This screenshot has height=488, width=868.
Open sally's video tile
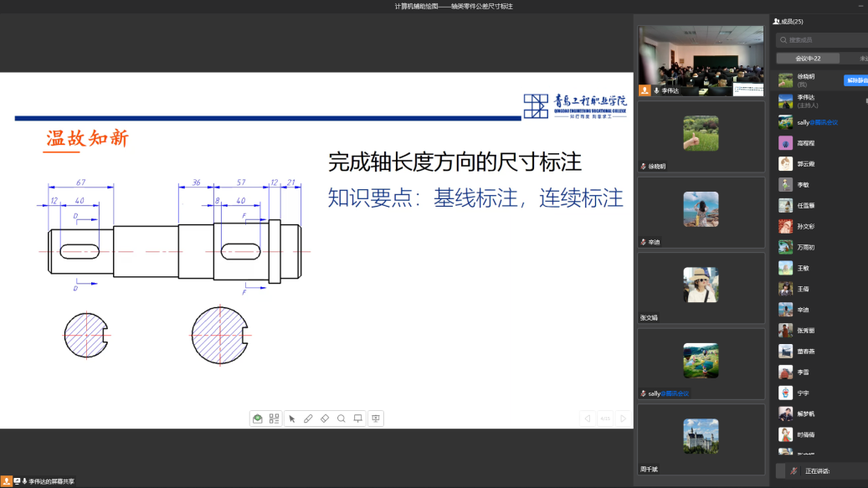coord(701,363)
